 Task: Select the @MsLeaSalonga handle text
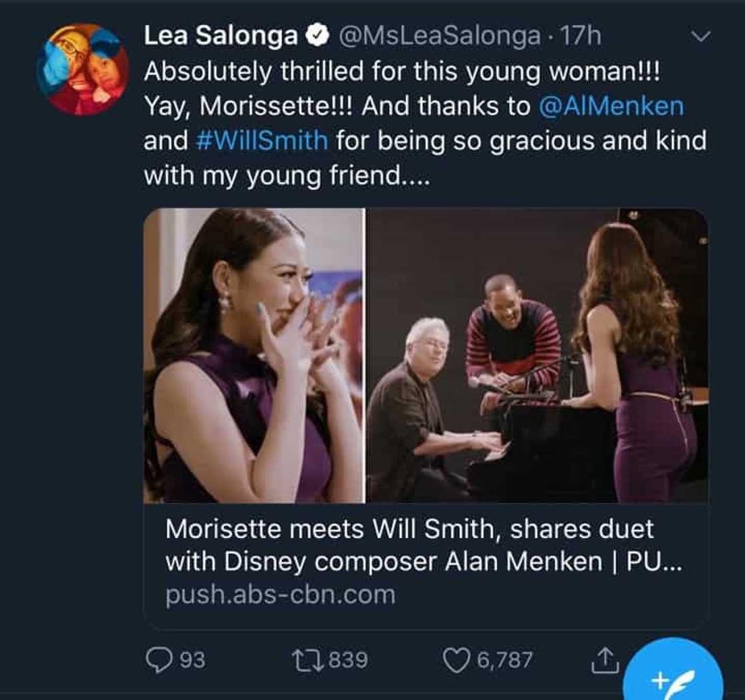point(439,36)
